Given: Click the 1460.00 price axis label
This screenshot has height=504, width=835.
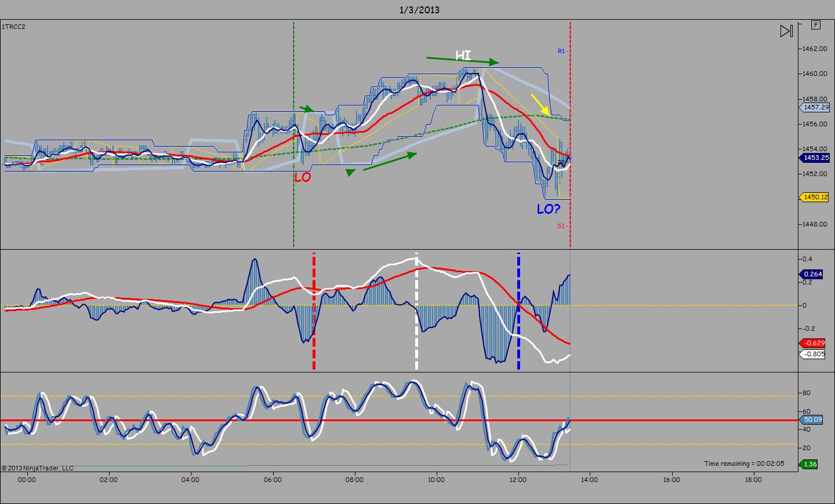Looking at the screenshot, I should coord(815,74).
